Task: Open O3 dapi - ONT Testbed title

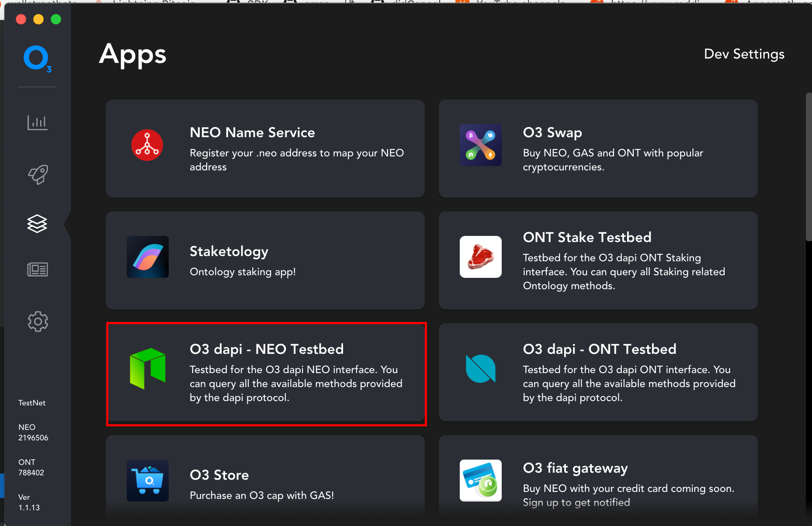Action: click(600, 349)
